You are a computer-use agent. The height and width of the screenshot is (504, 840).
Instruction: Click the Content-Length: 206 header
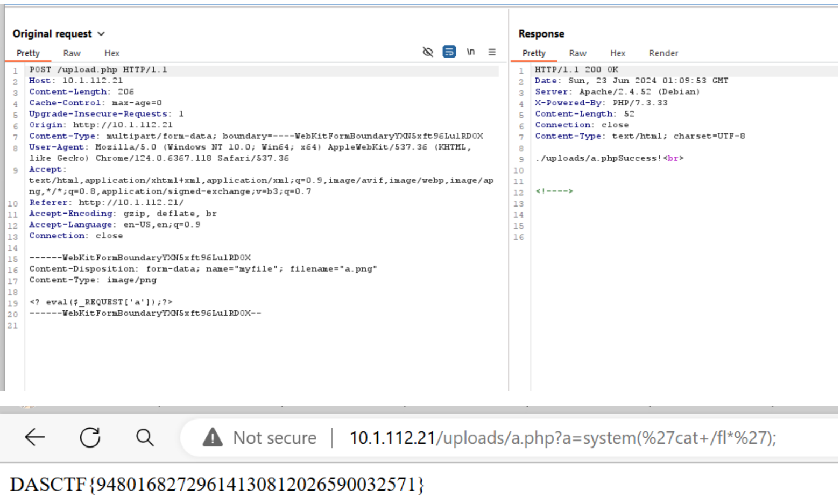click(x=81, y=92)
